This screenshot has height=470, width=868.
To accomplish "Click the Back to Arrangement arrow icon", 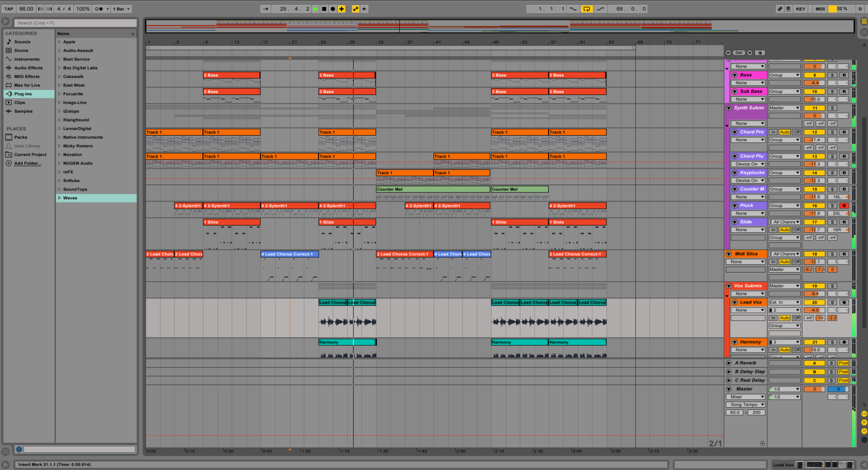I will (x=364, y=9).
